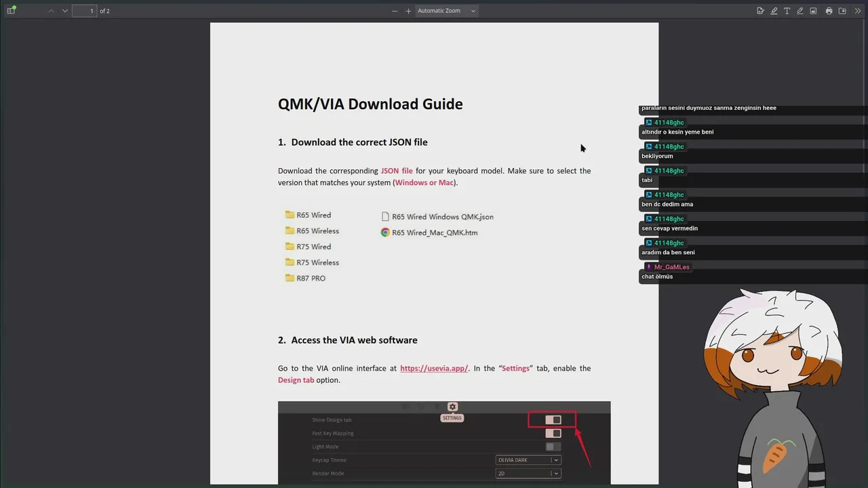This screenshot has height=488, width=868.
Task: Zoom out with the minus button
Action: click(x=395, y=11)
